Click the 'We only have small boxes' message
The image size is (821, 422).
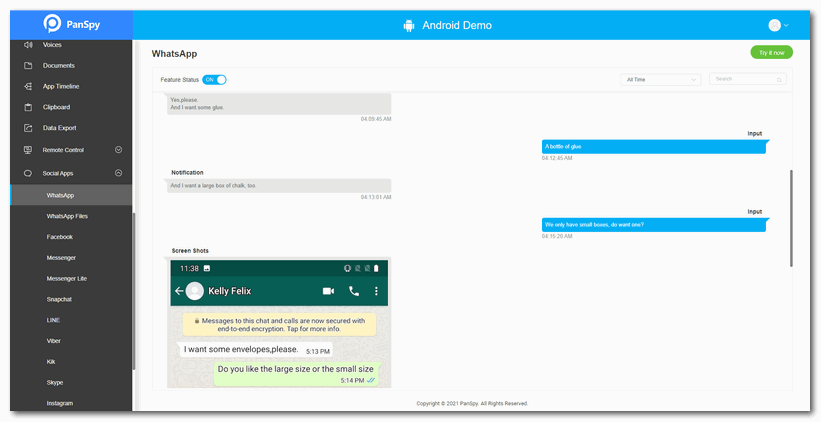[654, 225]
